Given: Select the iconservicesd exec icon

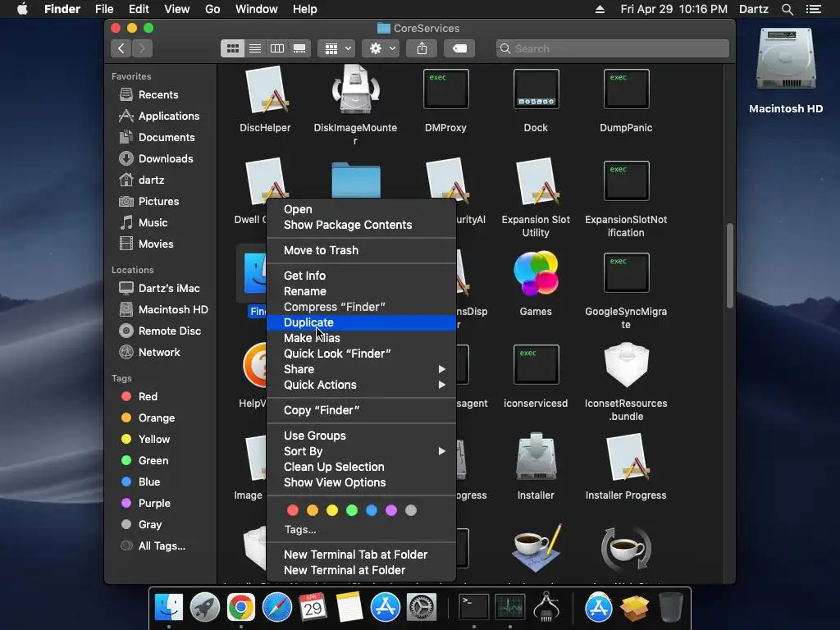Looking at the screenshot, I should [x=536, y=365].
